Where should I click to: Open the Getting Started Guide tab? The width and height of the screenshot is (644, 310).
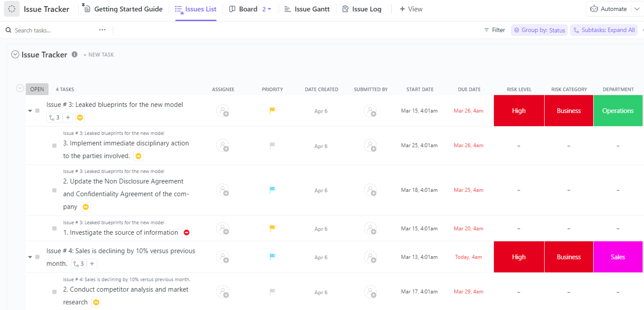tap(123, 9)
